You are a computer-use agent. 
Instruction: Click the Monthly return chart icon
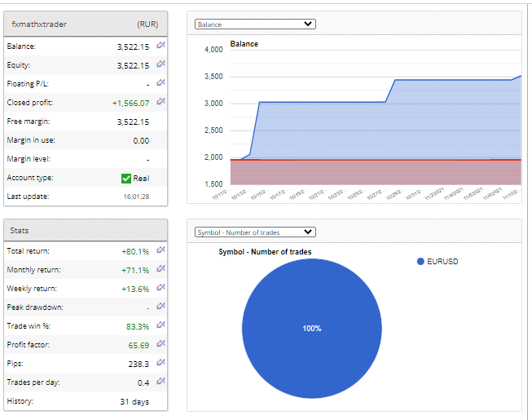(x=160, y=269)
